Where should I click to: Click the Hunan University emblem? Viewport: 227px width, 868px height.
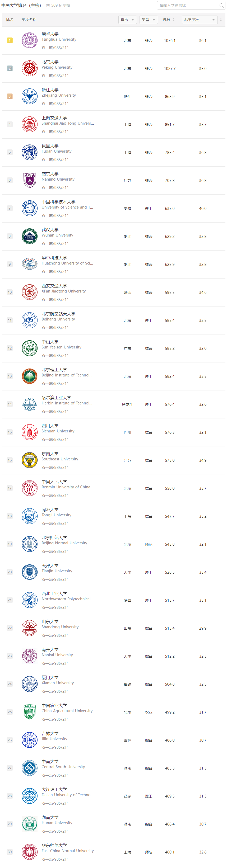coord(29,824)
